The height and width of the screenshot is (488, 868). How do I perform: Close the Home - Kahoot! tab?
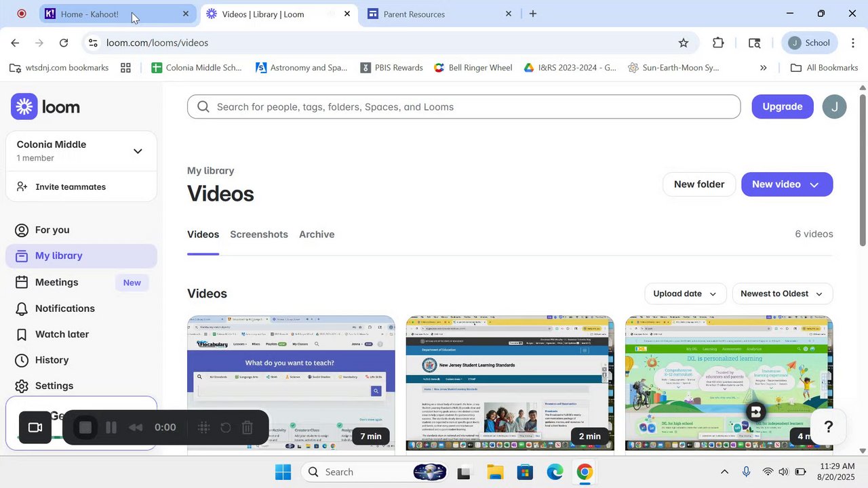186,14
